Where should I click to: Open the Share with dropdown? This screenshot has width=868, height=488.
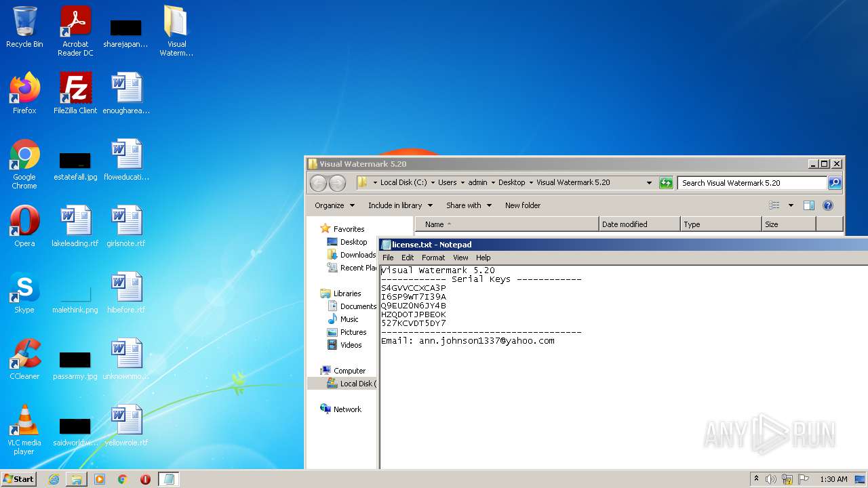pos(469,205)
